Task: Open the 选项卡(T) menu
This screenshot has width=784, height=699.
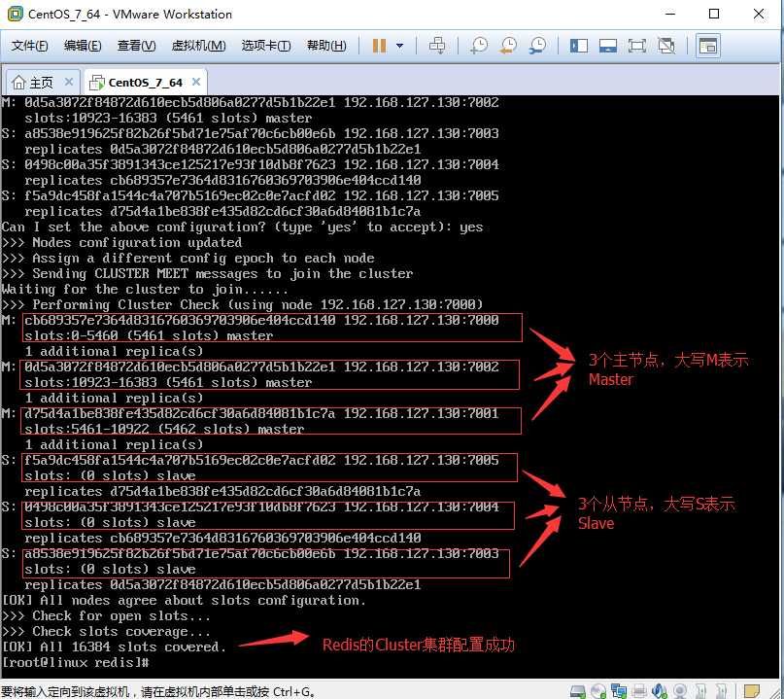Action: (266, 46)
